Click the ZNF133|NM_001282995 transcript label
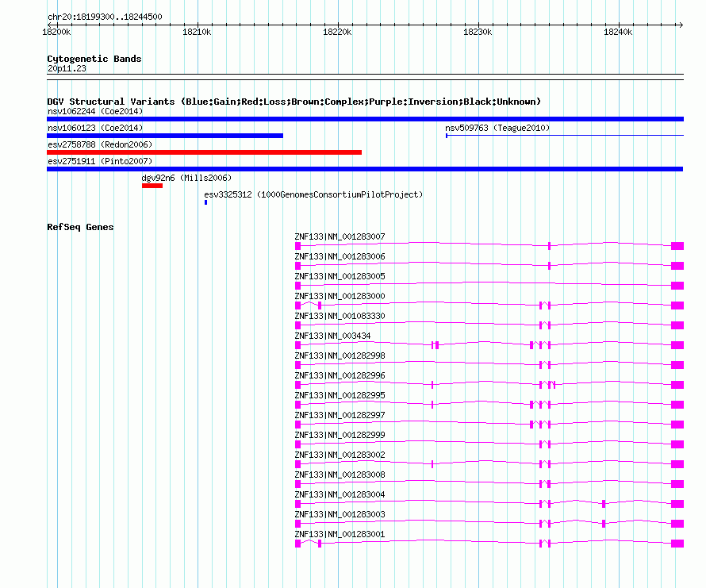This screenshot has width=706, height=588. (340, 395)
